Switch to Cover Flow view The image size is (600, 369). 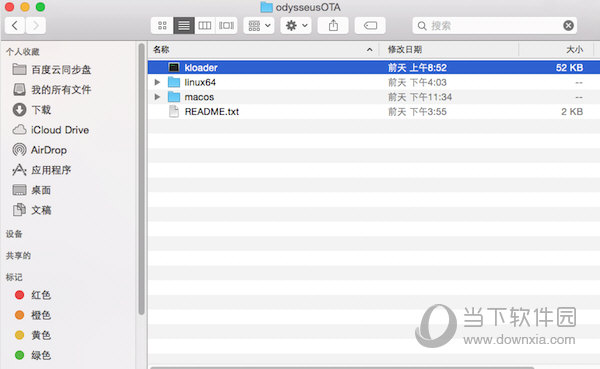point(226,26)
